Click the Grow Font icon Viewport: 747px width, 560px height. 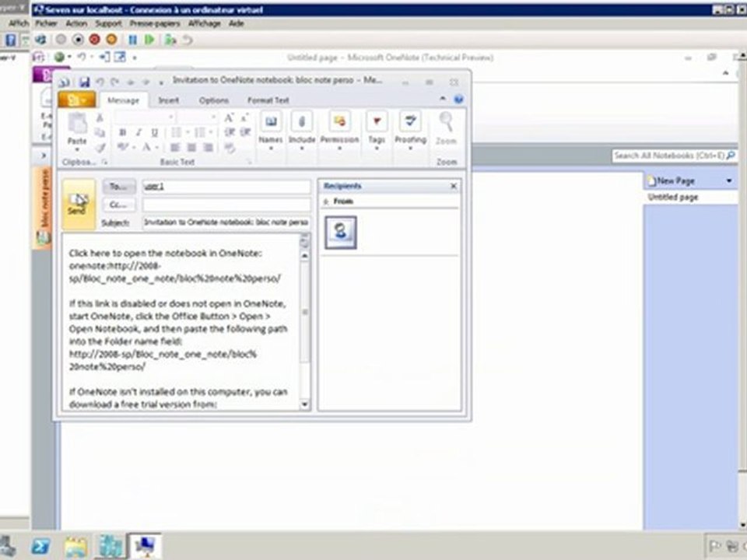pos(229,117)
